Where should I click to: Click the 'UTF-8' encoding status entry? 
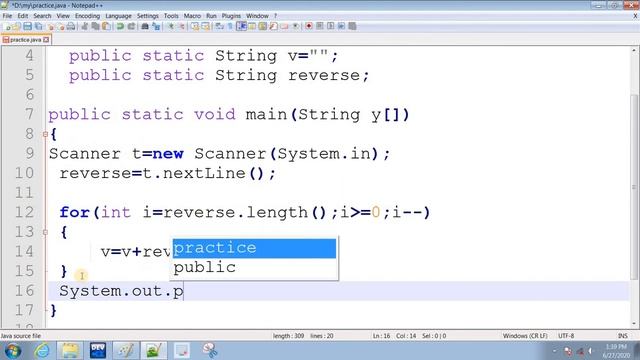(566, 336)
